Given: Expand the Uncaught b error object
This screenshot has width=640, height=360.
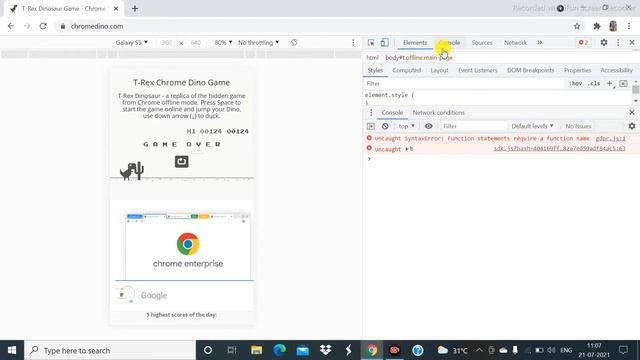Looking at the screenshot, I should point(407,149).
